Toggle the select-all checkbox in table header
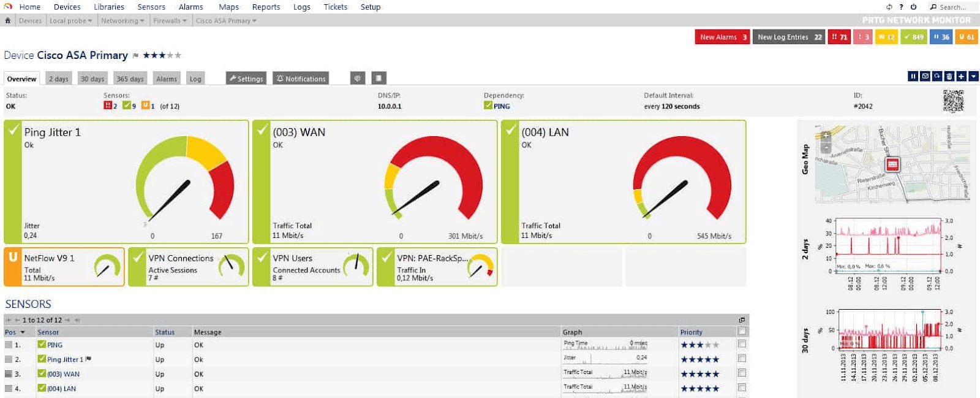Screen dimensions: 980x398 click(742, 332)
